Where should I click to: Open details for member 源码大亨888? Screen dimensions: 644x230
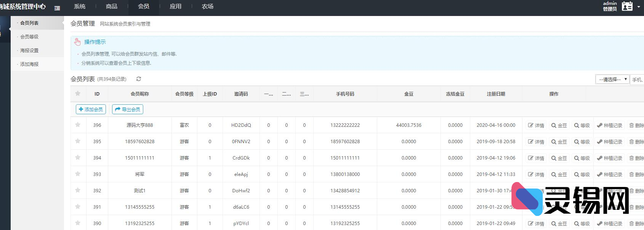[x=536, y=125]
